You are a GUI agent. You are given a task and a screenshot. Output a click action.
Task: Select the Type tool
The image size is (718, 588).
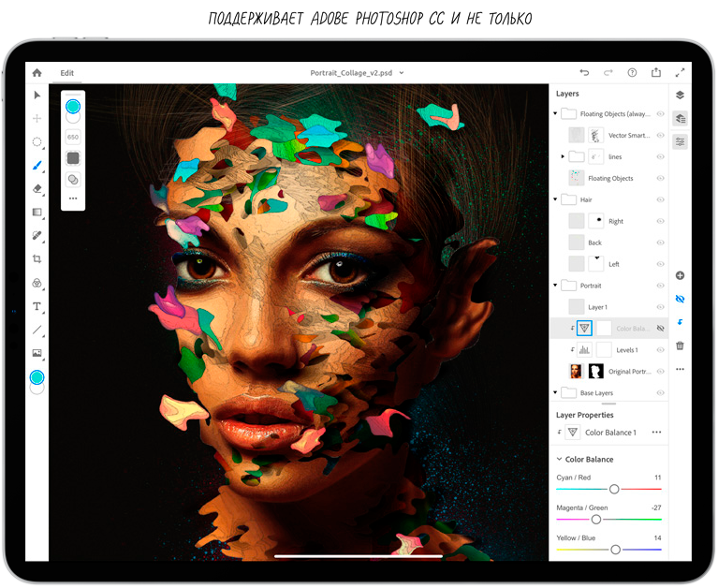[x=37, y=306]
